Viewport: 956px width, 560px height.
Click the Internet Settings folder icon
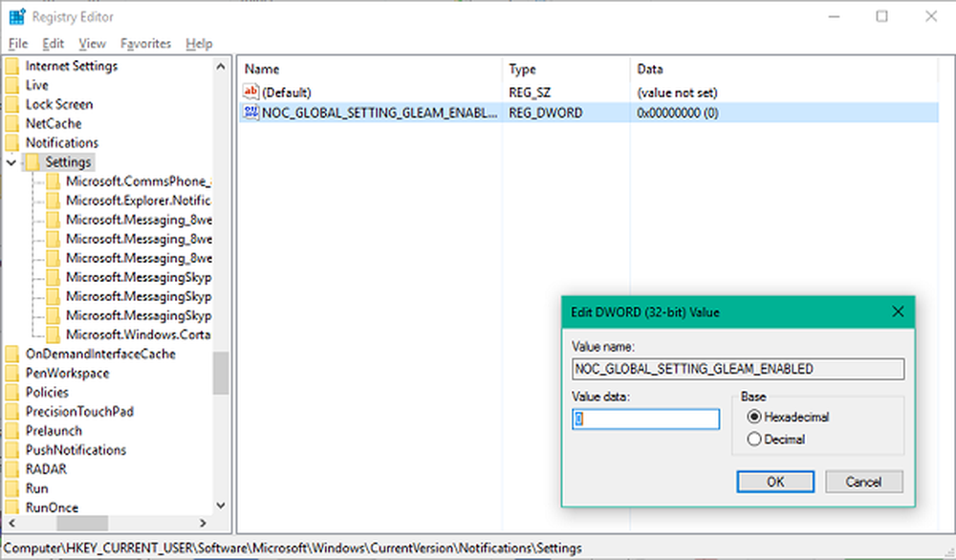pyautogui.click(x=12, y=66)
